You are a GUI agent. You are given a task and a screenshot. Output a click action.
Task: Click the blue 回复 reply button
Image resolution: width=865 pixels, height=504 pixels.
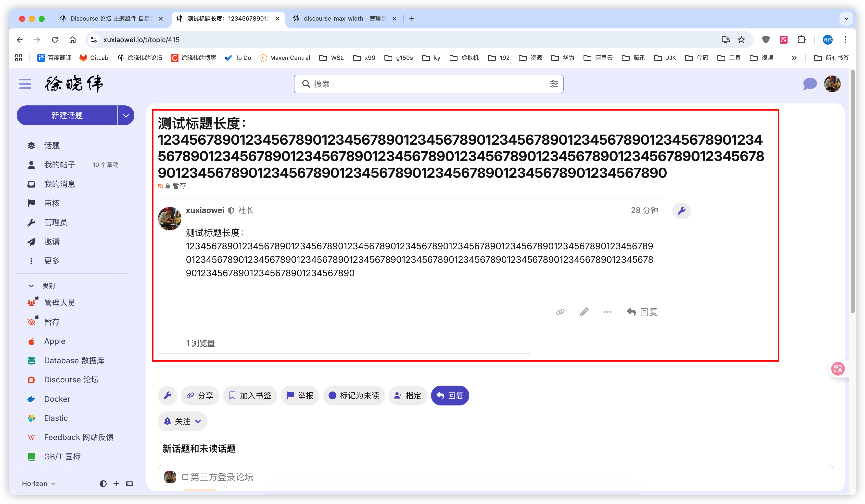(450, 396)
